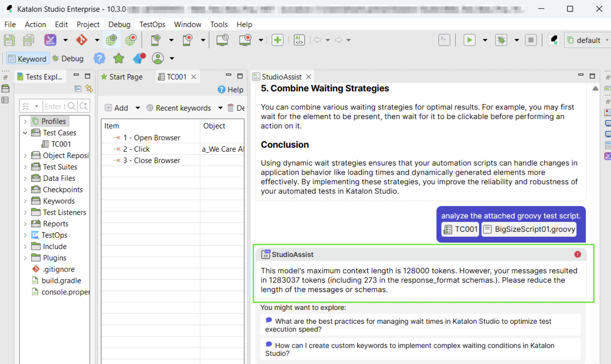Image resolution: width=611 pixels, height=364 pixels.
Task: Click the Add button
Action: pyautogui.click(x=116, y=108)
